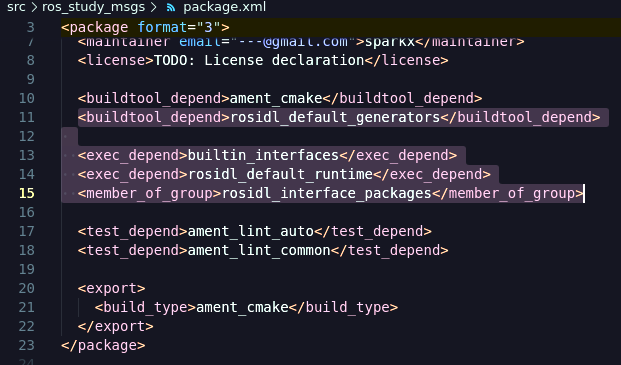The image size is (621, 365).
Task: Click the XML file icon in breadcrumb
Action: coord(171,8)
